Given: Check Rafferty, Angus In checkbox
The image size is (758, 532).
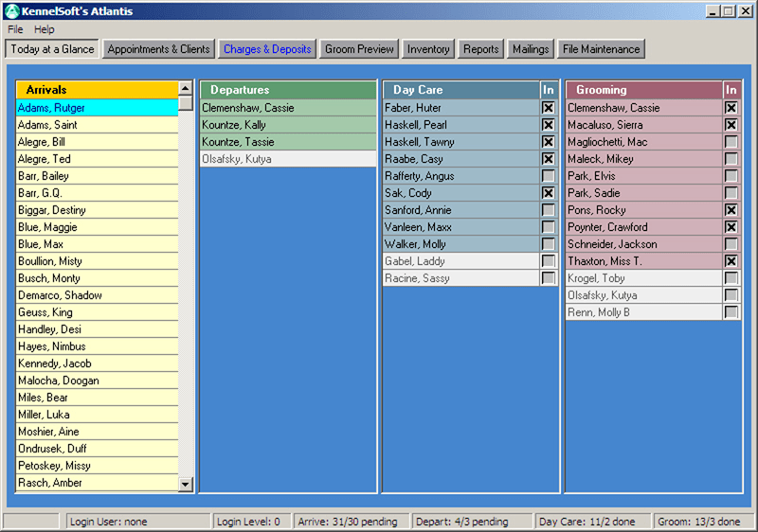Looking at the screenshot, I should coord(549,176).
